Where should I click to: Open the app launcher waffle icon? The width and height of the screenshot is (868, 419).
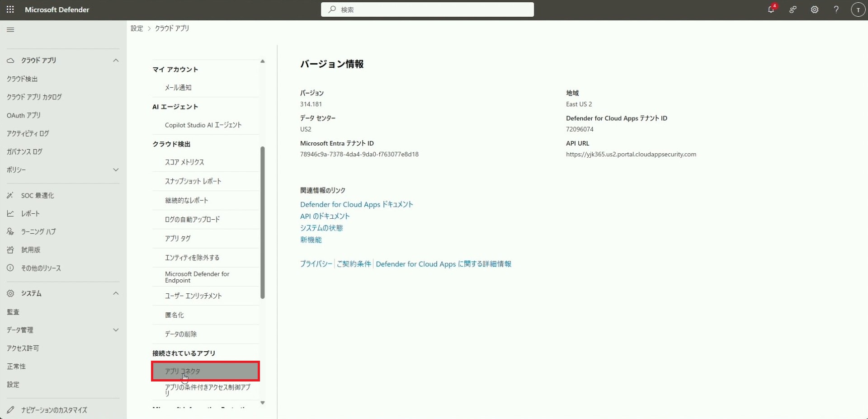point(10,9)
